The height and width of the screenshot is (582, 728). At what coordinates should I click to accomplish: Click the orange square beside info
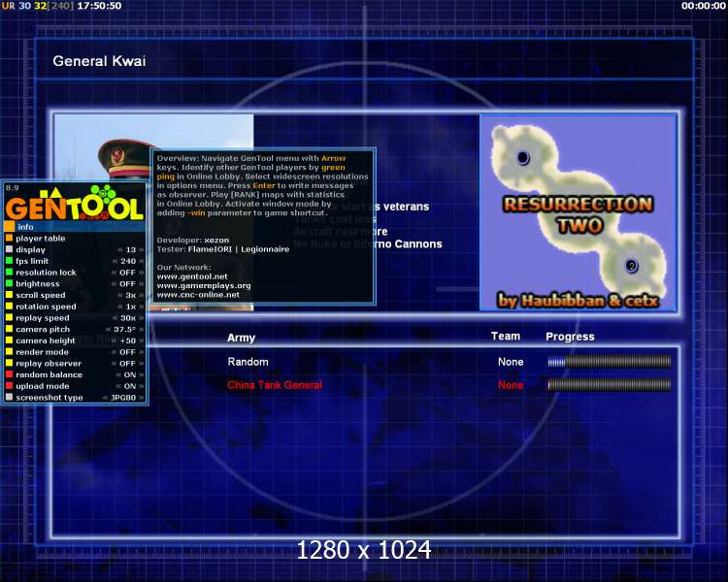point(9,227)
